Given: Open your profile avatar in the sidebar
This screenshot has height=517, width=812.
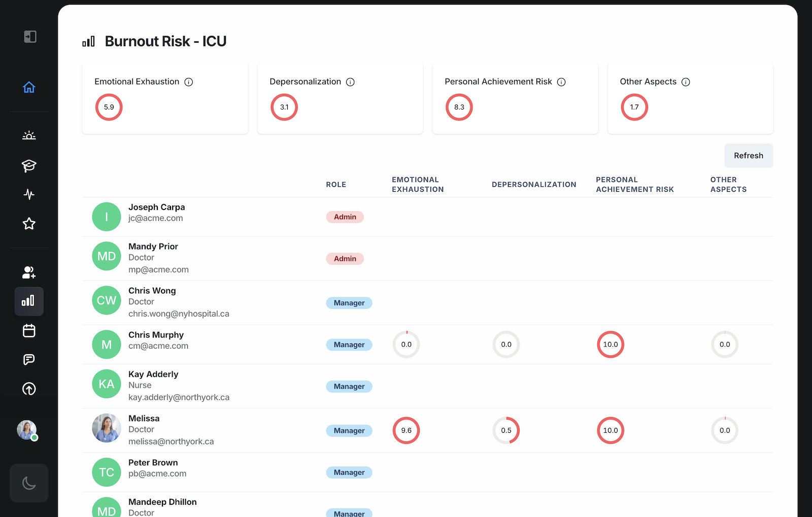Looking at the screenshot, I should pos(26,430).
